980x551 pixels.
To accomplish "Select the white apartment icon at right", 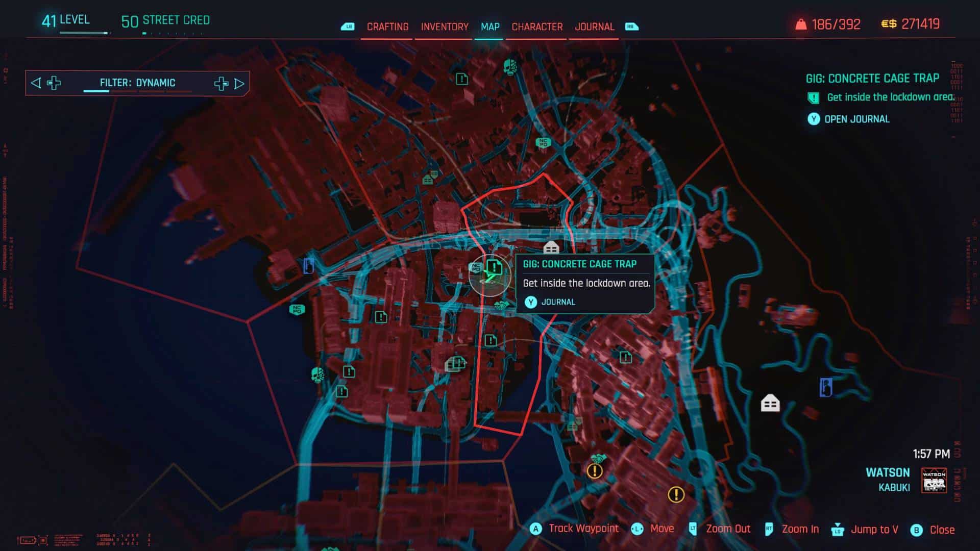I will [770, 403].
